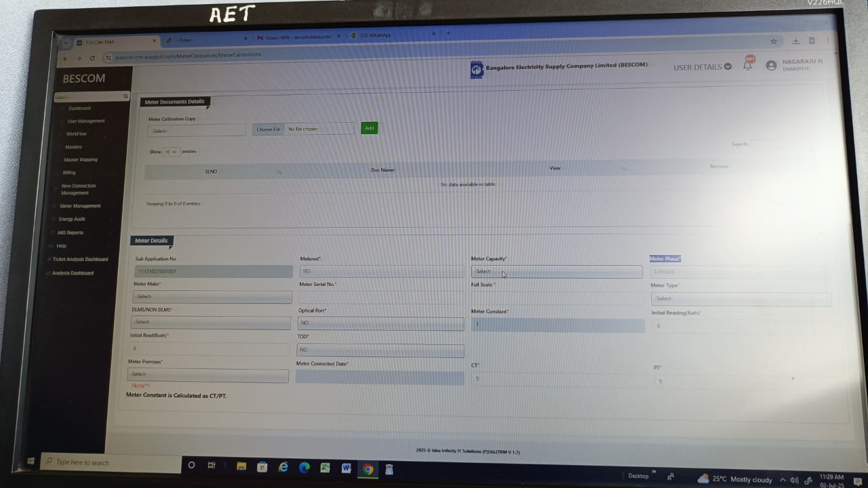Open Meter Management sidebar menu
868x488 pixels.
[80, 206]
